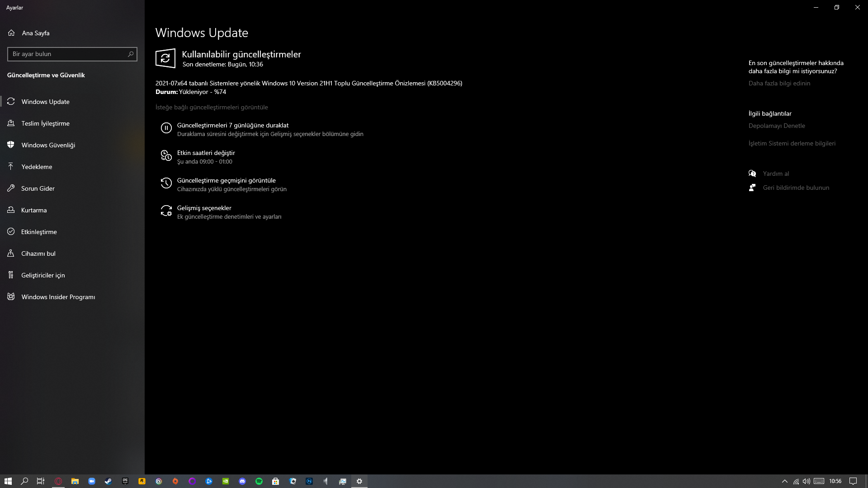The height and width of the screenshot is (488, 868).
Task: Click the İsteğe bağlı güncelleştirmeleri görüntüle link
Action: (212, 107)
